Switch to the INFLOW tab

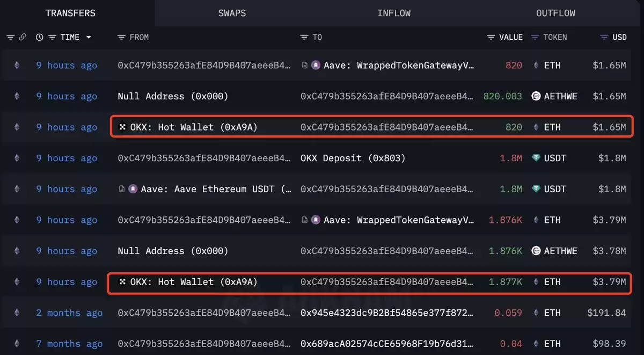pos(394,13)
